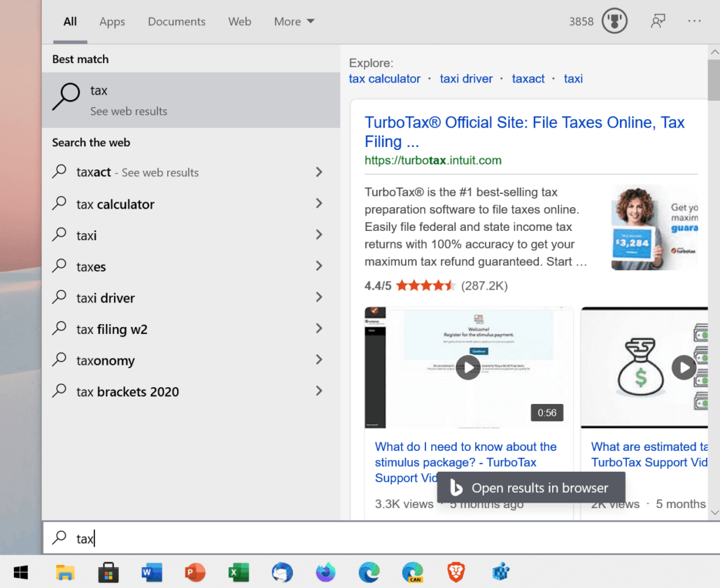Play the stimulus package video thumbnail
The height and width of the screenshot is (588, 720).
click(468, 367)
